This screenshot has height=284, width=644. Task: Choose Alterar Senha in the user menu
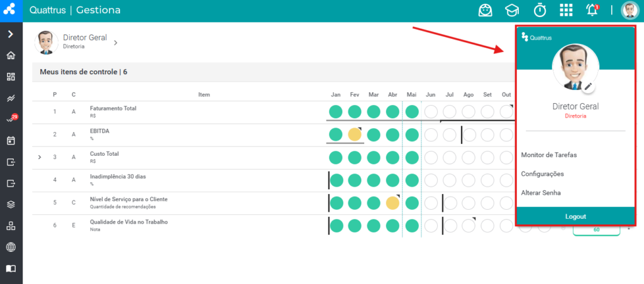[540, 193]
